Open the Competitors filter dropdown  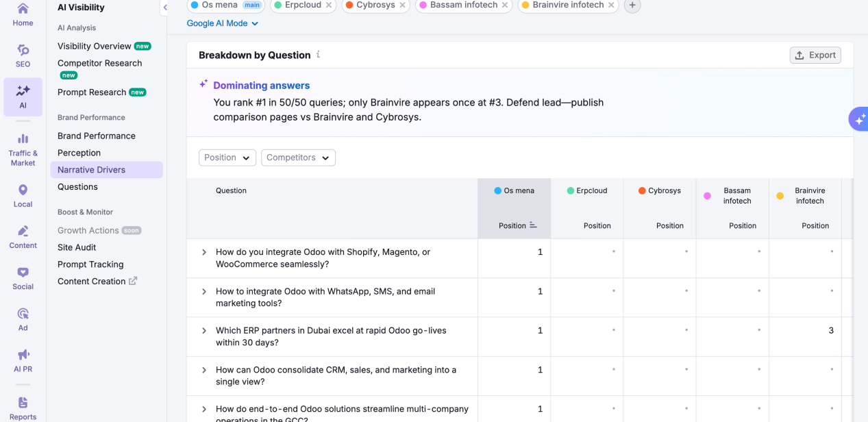point(298,158)
